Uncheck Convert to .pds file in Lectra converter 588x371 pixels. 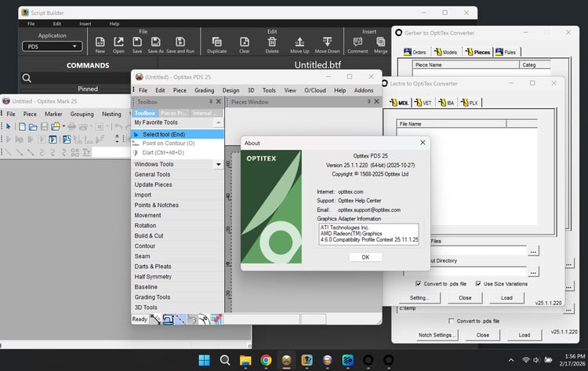point(417,283)
